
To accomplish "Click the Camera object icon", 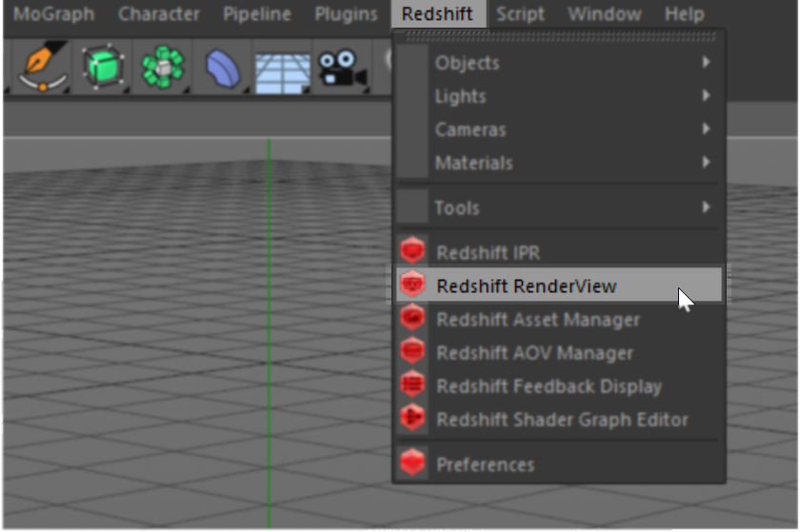I will coord(341,68).
